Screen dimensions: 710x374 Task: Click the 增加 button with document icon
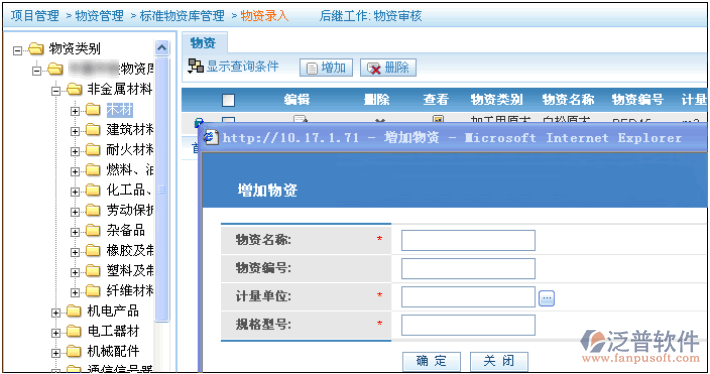tap(326, 67)
